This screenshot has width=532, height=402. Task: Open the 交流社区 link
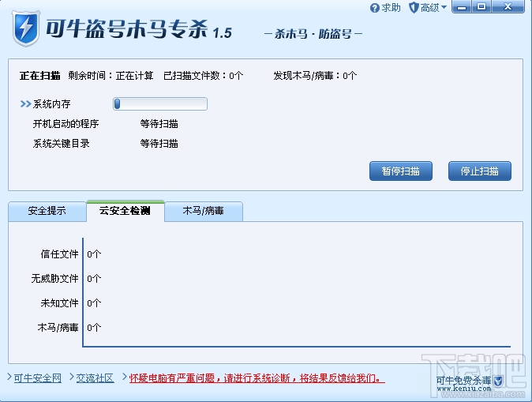[x=95, y=378]
